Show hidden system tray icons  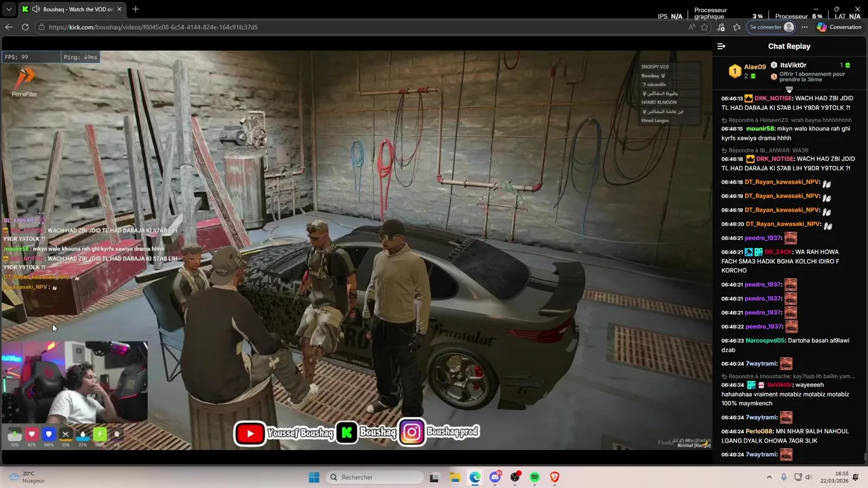pyautogui.click(x=770, y=477)
